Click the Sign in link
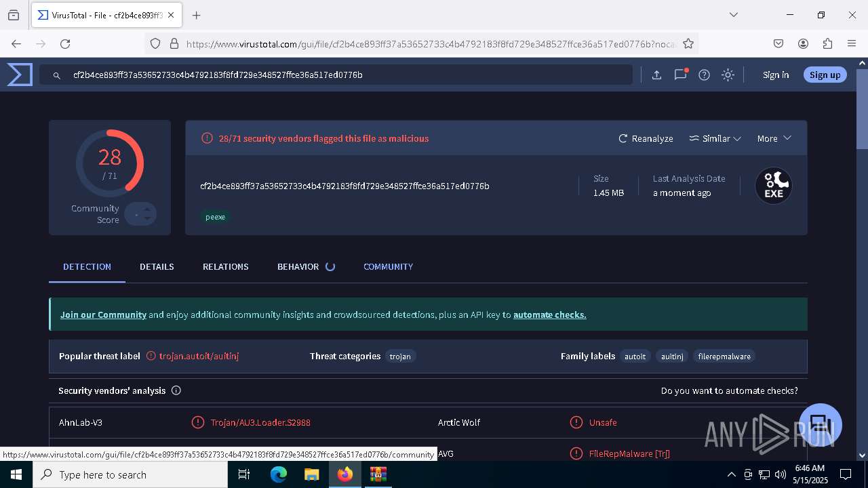Screen dimensions: 868x488 (776, 75)
